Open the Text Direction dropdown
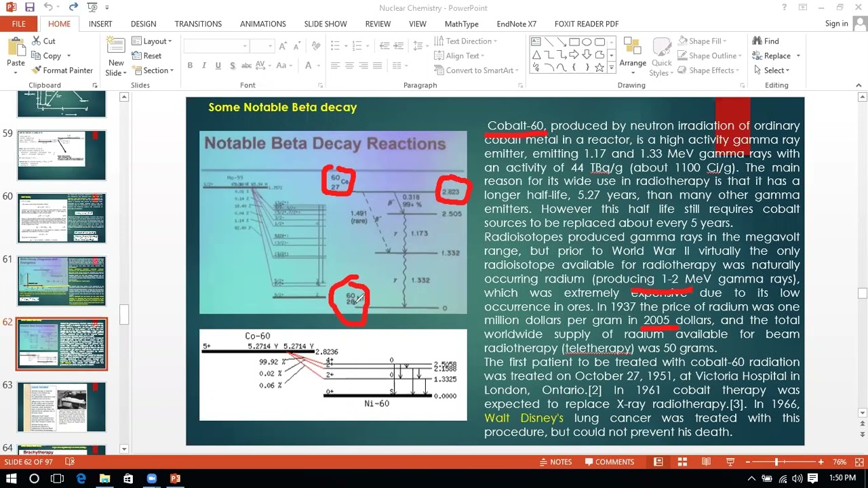The width and height of the screenshot is (868, 488). [465, 41]
